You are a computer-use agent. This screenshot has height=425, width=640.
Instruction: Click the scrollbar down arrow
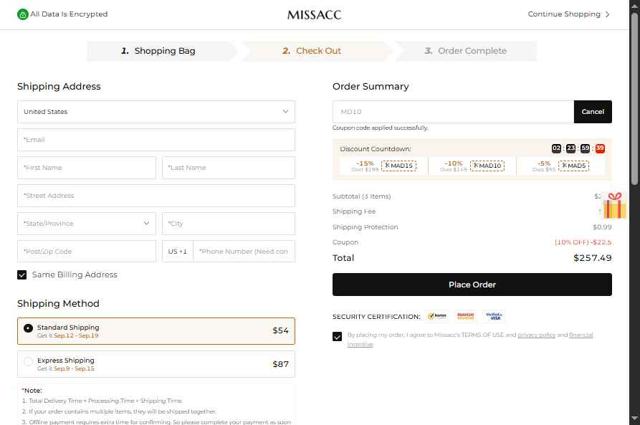[634, 418]
